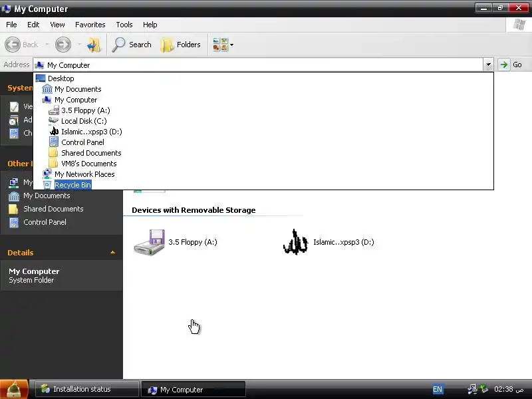Open Back history dropdown arrow
532x399 pixels.
[47, 45]
